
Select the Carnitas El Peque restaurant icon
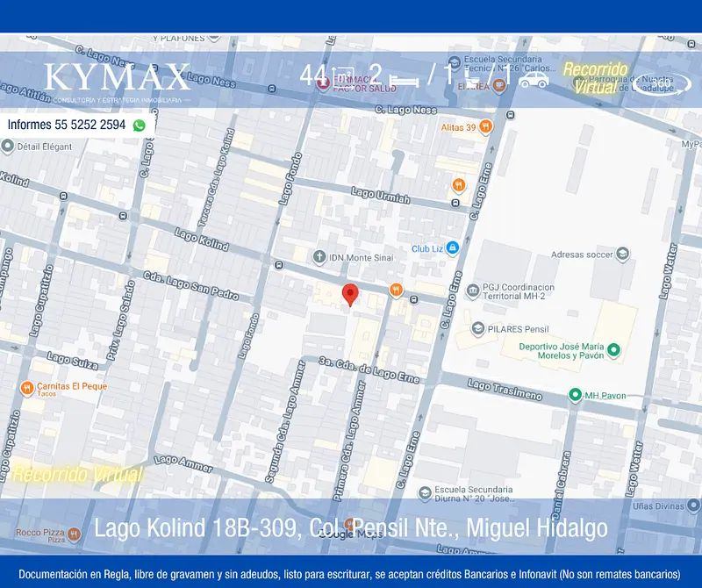27,388
